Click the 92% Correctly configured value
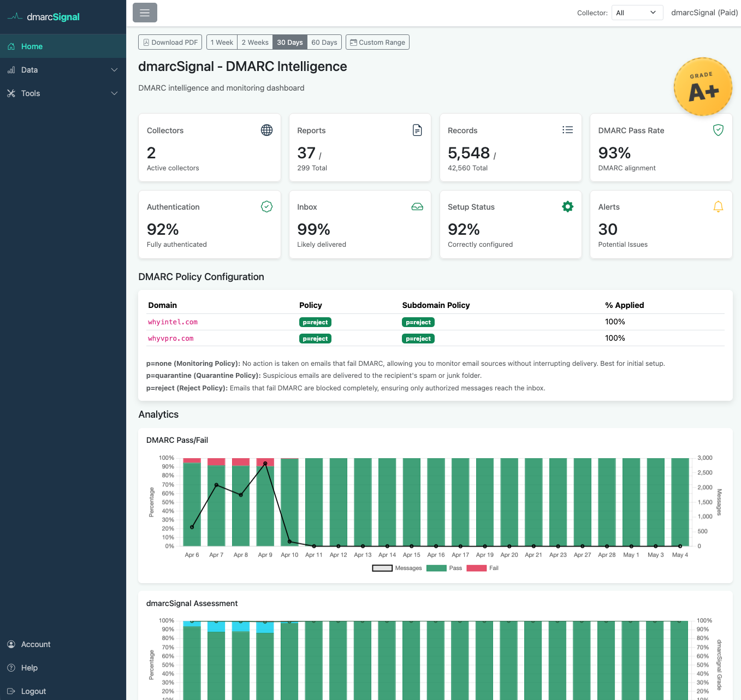 coord(464,229)
